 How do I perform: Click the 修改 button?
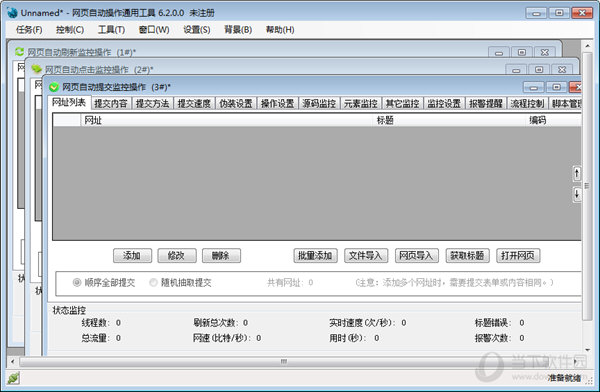tap(177, 255)
